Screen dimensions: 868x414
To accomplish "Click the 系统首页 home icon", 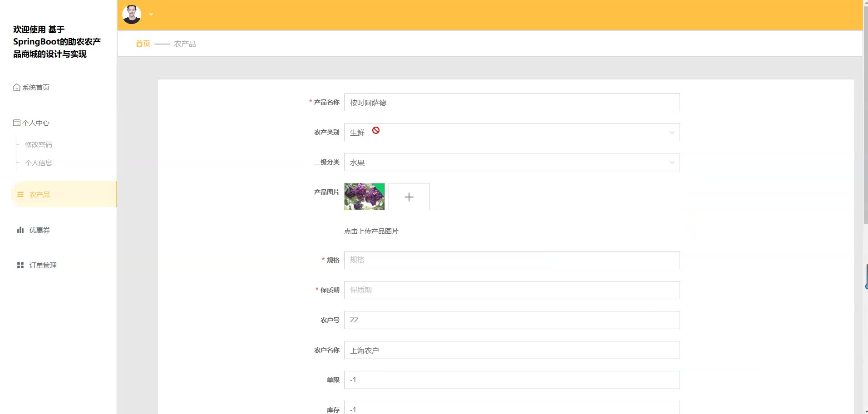I will pos(17,87).
